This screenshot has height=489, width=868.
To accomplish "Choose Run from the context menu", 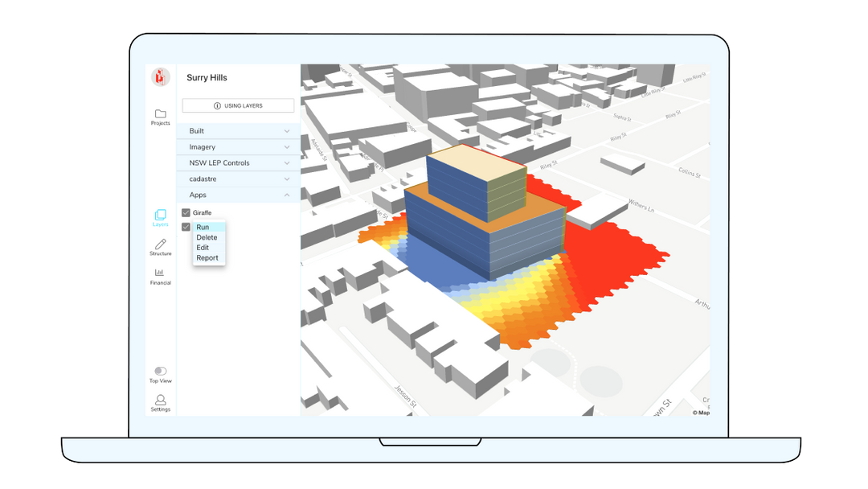I will pos(203,228).
